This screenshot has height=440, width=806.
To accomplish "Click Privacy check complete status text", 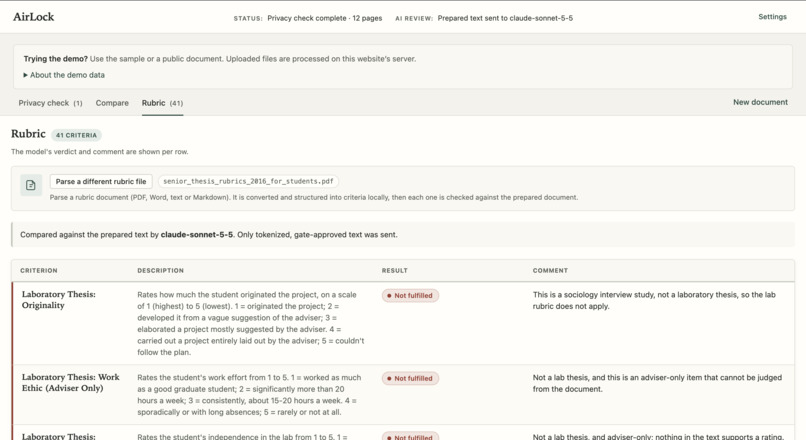I will [x=325, y=18].
